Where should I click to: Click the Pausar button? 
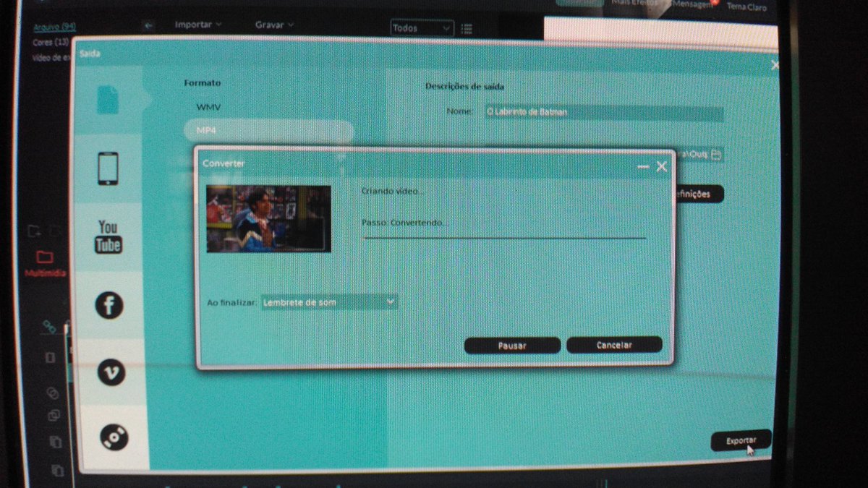click(x=512, y=346)
